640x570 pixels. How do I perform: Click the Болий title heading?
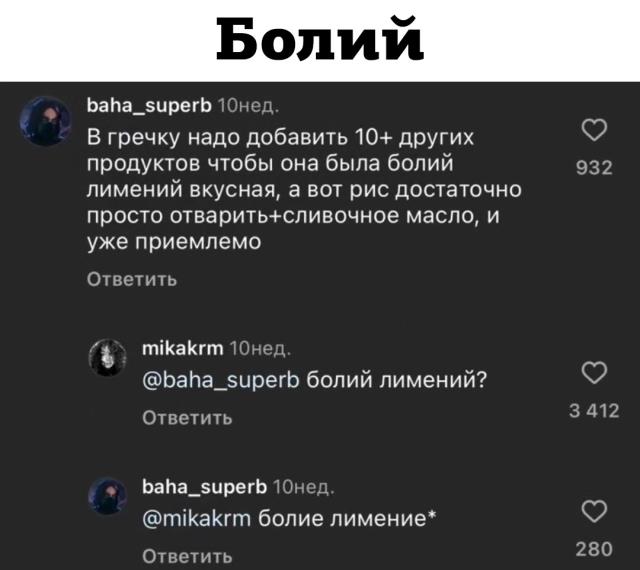tap(319, 42)
